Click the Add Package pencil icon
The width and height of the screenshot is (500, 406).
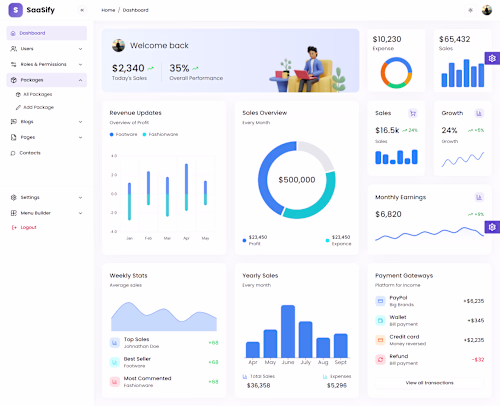click(18, 107)
